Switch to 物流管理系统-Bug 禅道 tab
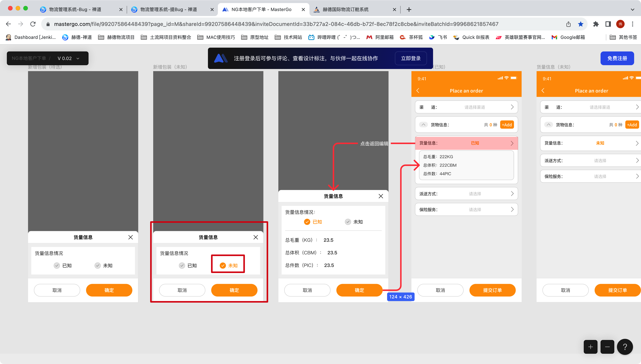This screenshot has height=364, width=641. [75, 10]
